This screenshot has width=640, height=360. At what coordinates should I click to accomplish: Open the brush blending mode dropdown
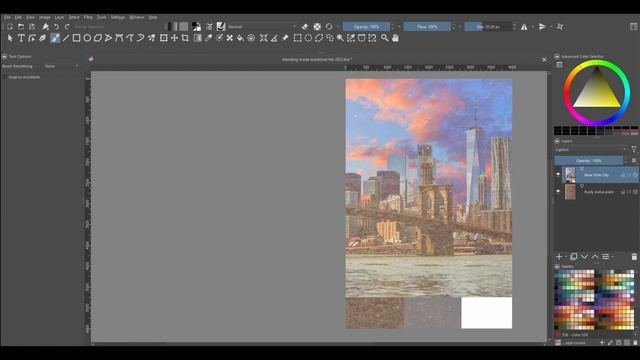click(x=262, y=27)
